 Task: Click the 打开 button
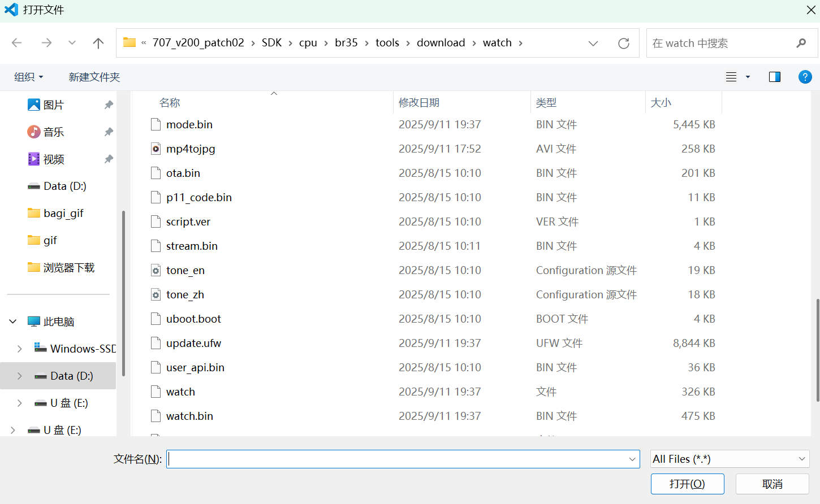(x=687, y=484)
